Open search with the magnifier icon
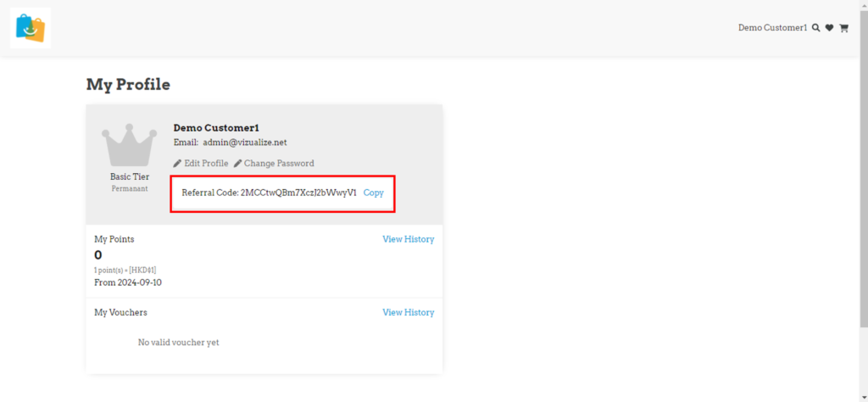Viewport: 868px width, 402px height. (x=815, y=28)
